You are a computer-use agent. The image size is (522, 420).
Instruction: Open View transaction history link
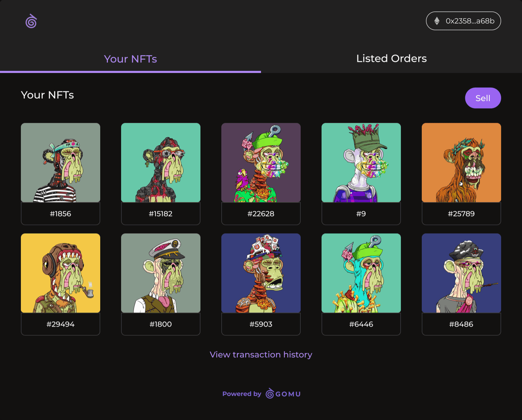(x=261, y=355)
